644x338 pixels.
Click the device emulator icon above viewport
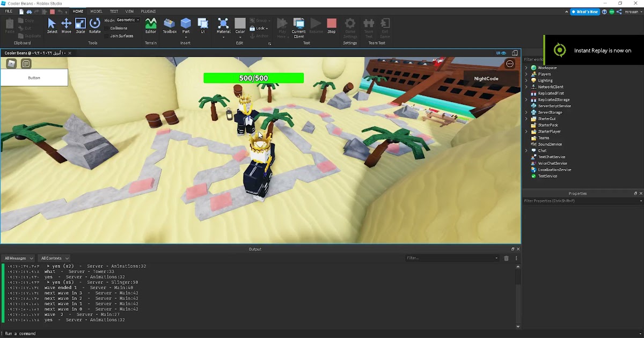click(x=515, y=53)
